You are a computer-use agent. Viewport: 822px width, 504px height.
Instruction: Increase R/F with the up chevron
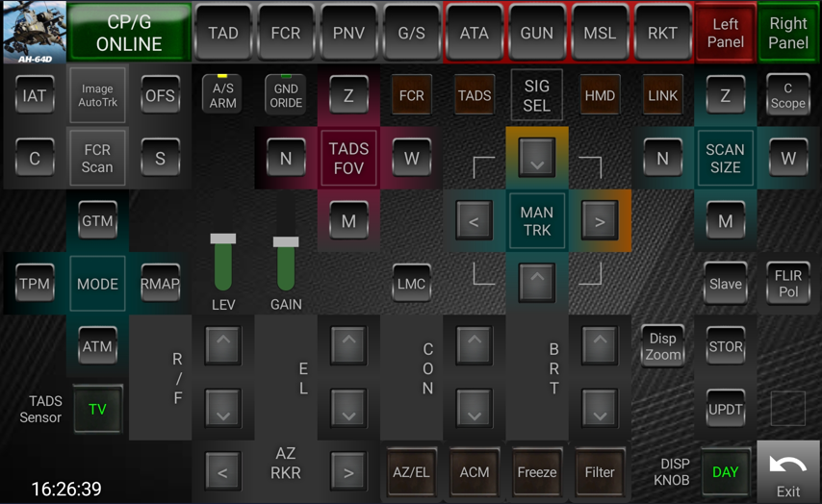(222, 346)
